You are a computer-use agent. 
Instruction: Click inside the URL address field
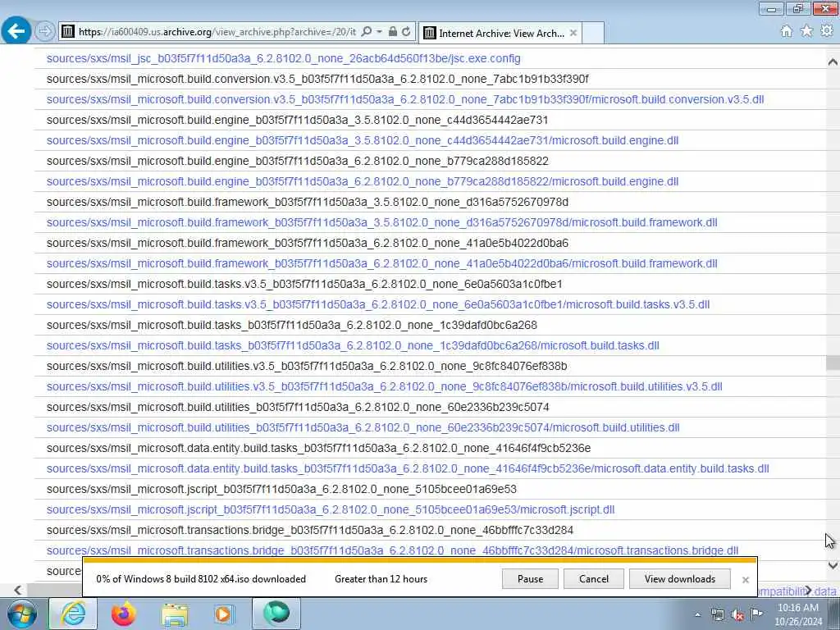click(217, 32)
